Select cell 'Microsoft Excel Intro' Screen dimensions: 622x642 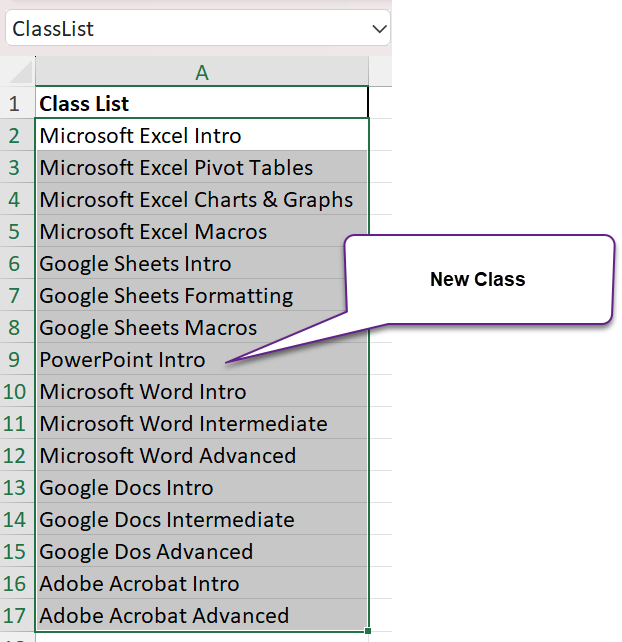pyautogui.click(x=201, y=136)
